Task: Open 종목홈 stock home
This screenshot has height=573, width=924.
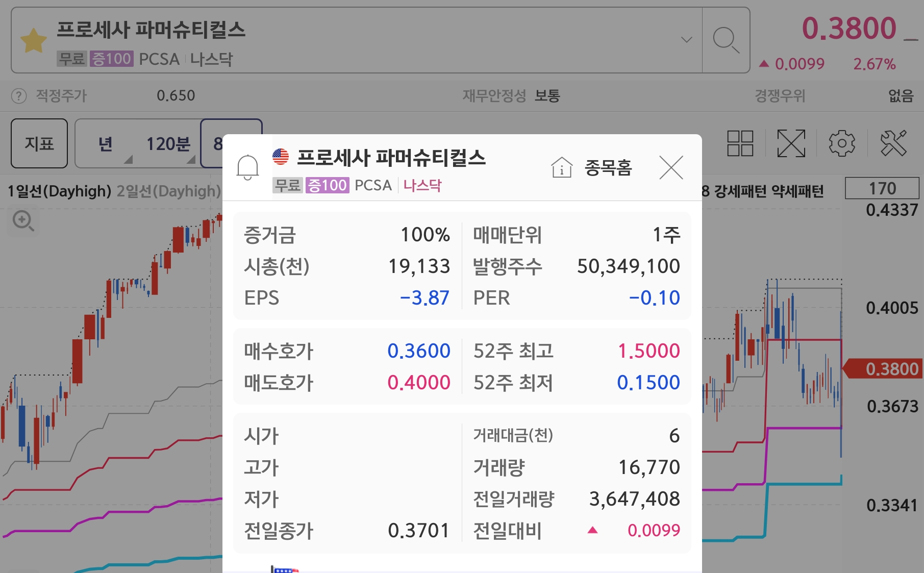Action: pyautogui.click(x=608, y=167)
